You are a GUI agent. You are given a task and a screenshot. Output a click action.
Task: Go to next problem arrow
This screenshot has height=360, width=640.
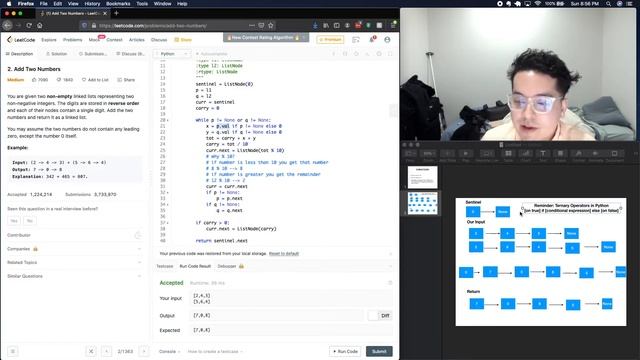144,351
